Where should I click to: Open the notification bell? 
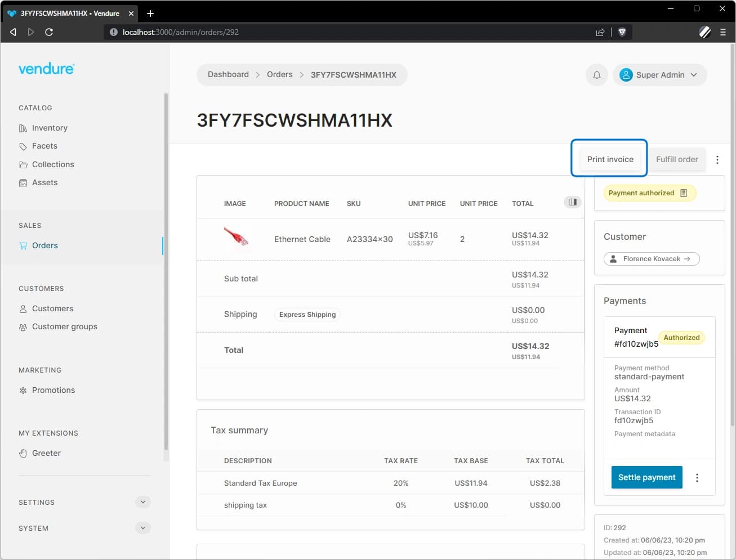tap(596, 74)
